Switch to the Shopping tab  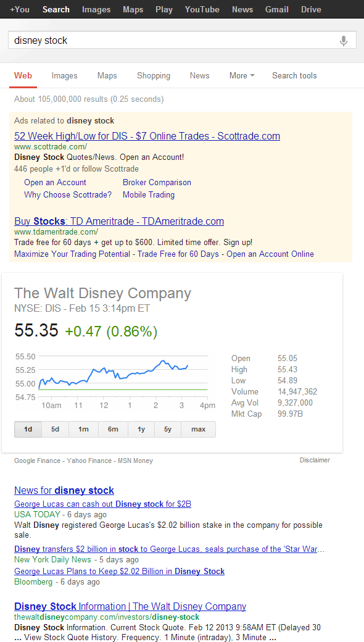pos(153,75)
